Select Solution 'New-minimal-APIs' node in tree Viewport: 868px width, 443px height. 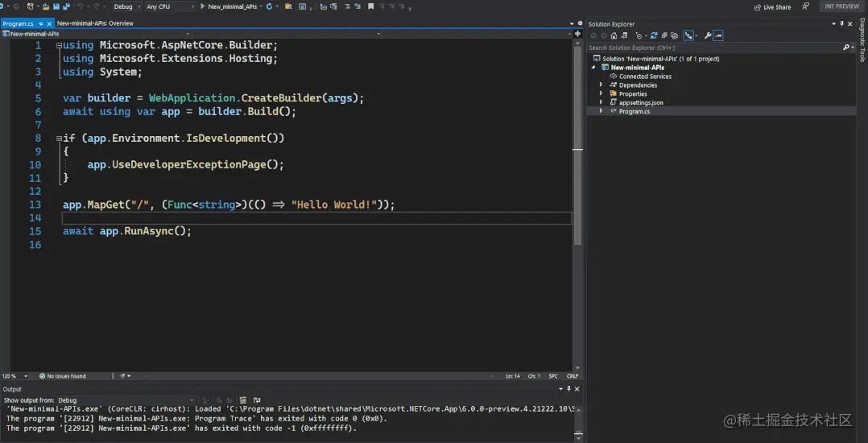pyautogui.click(x=656, y=59)
